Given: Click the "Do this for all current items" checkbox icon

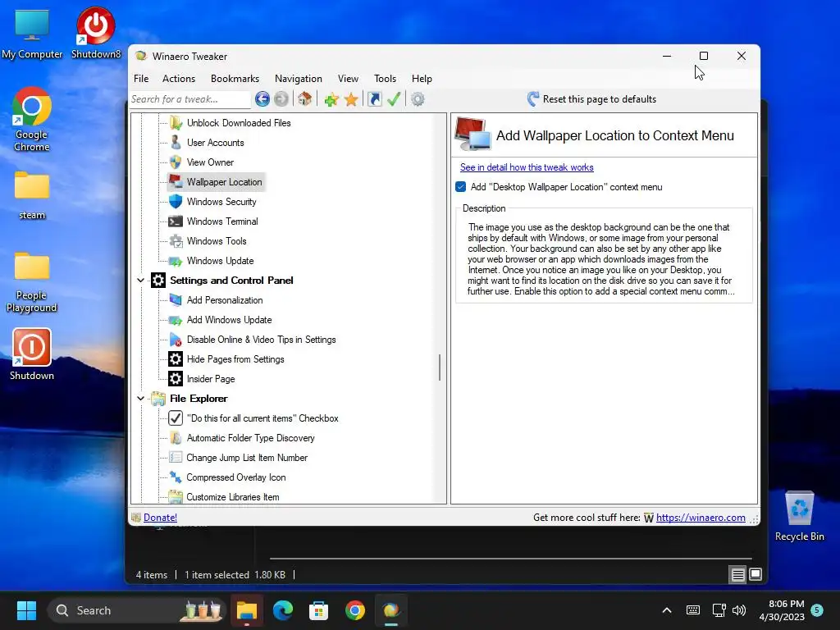Looking at the screenshot, I should point(176,418).
